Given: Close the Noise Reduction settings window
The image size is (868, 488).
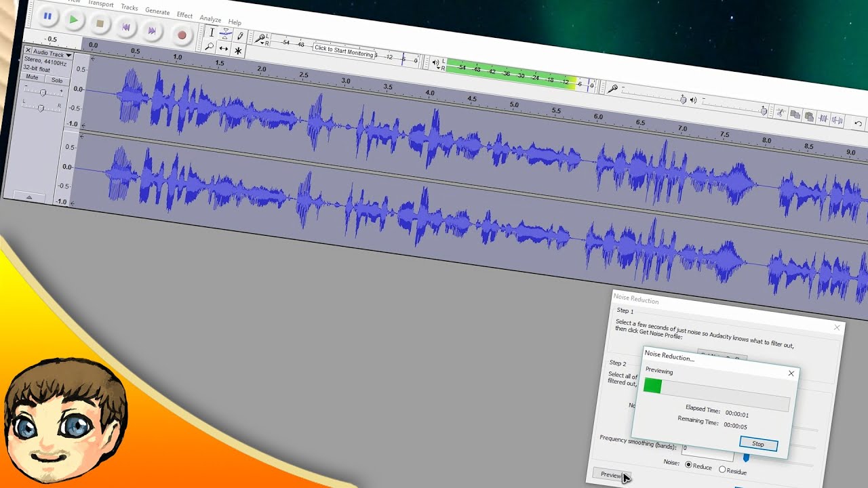Looking at the screenshot, I should click(837, 327).
